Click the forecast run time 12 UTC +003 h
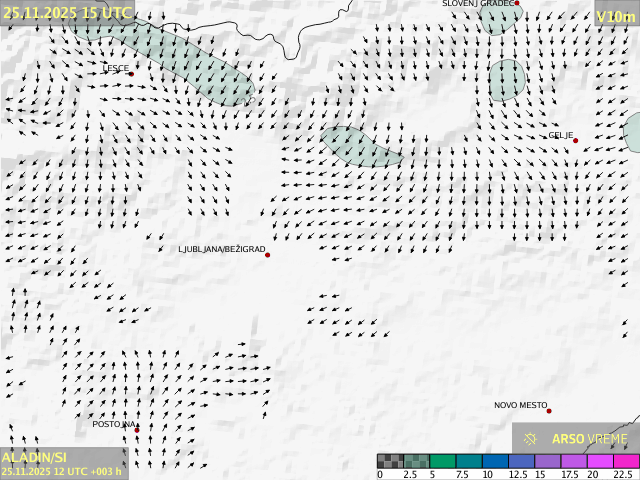Viewport: 640px width, 480px height. pyautogui.click(x=62, y=471)
